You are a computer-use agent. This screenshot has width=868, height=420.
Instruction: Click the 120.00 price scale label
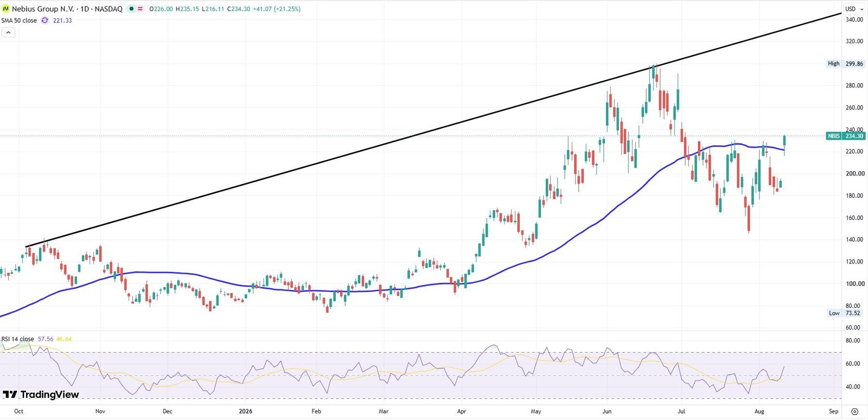coord(854,262)
